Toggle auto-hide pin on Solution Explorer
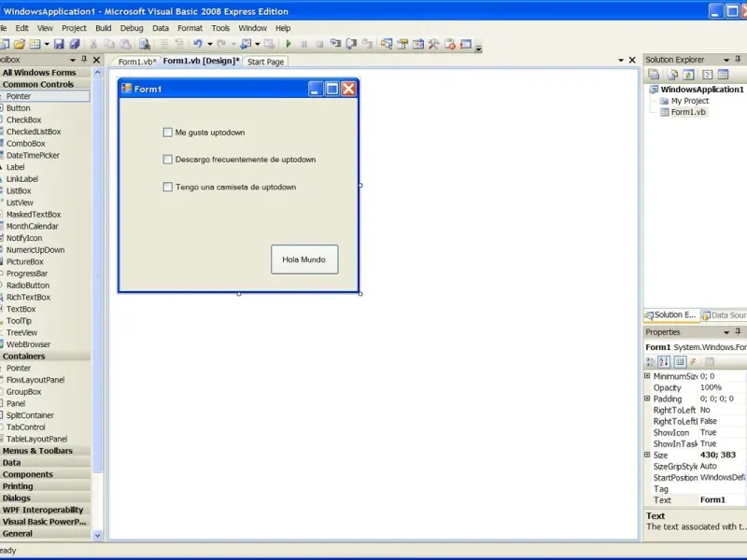Viewport: 747px width, 560px height. pyautogui.click(x=738, y=60)
